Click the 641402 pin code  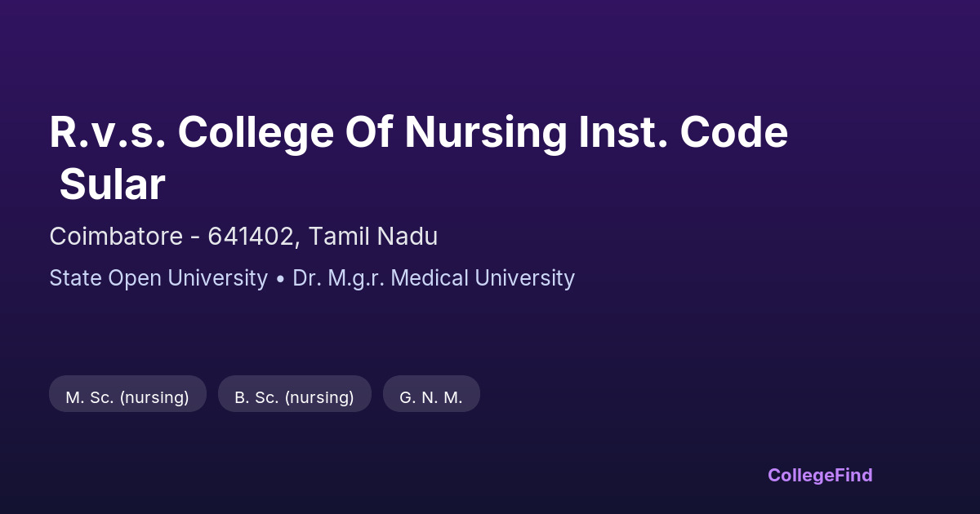pos(250,237)
